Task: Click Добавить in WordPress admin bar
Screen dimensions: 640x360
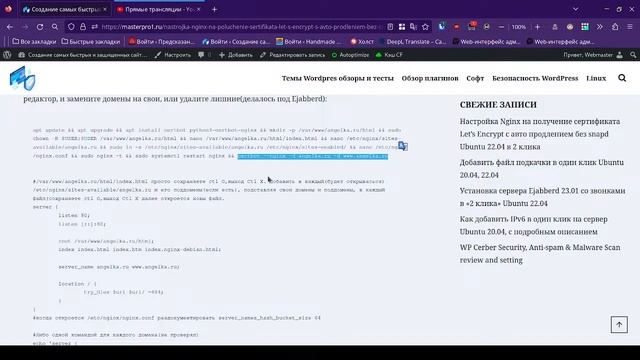Action: pos(236,55)
